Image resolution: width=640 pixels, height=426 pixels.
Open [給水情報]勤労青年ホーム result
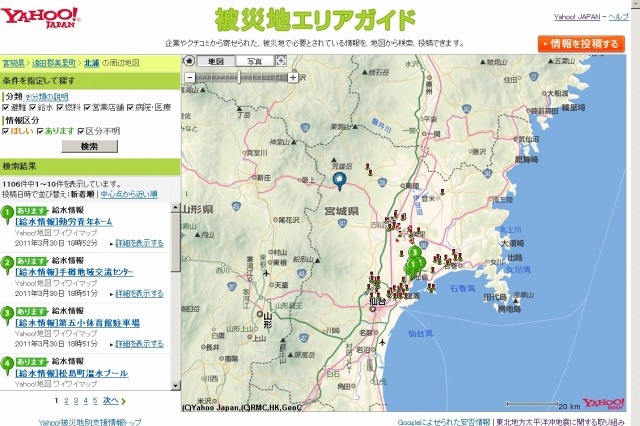(64, 222)
